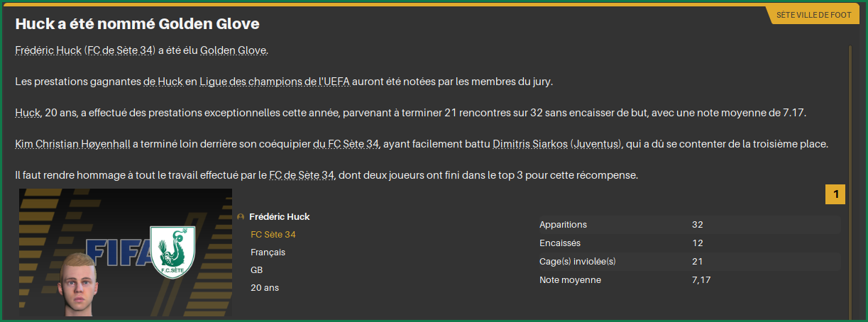Open the Golden Glove award link
The height and width of the screenshot is (322, 868).
pyautogui.click(x=234, y=50)
